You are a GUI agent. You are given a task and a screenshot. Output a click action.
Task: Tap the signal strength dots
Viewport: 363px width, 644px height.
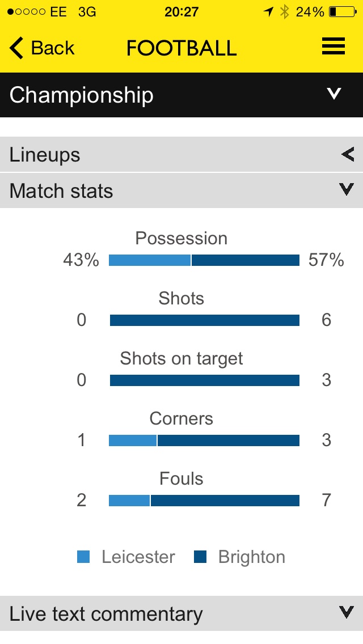(26, 11)
